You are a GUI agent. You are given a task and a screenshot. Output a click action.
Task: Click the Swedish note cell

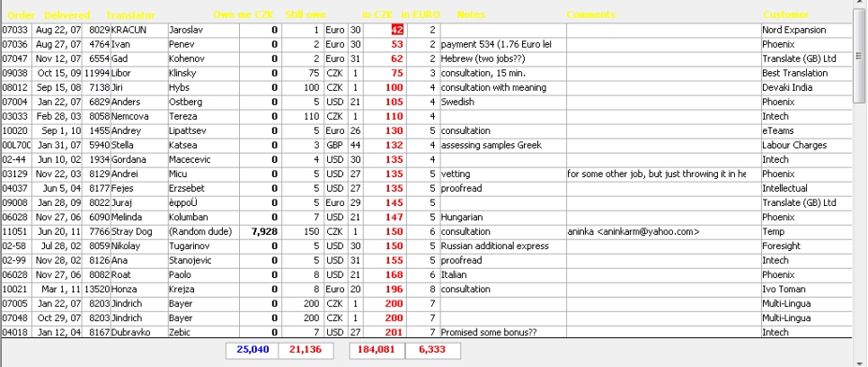(503, 102)
